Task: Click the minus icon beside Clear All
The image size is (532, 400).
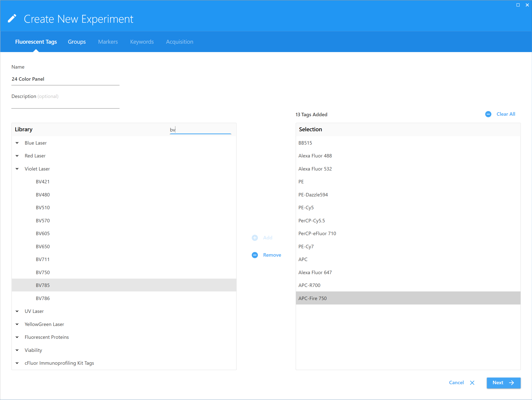Action: coord(488,114)
